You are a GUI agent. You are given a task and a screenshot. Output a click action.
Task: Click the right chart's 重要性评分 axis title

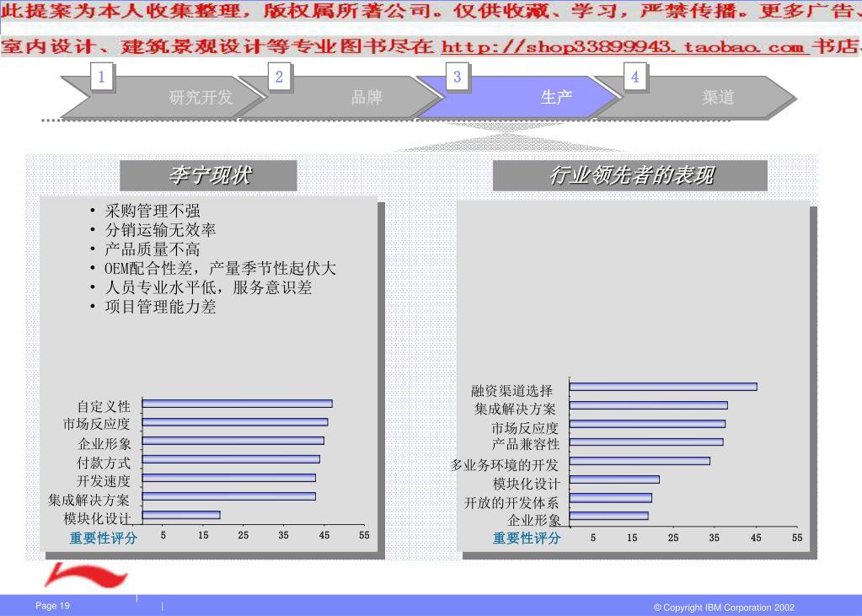(x=527, y=538)
